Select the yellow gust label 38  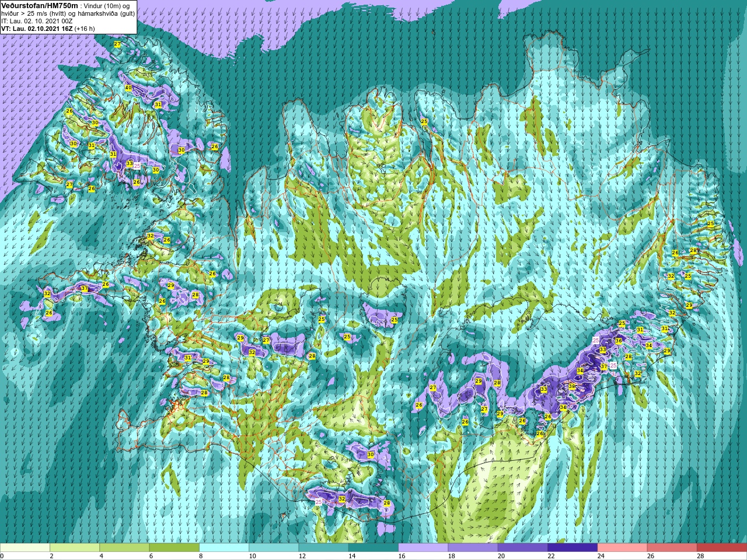pyautogui.click(x=572, y=386)
